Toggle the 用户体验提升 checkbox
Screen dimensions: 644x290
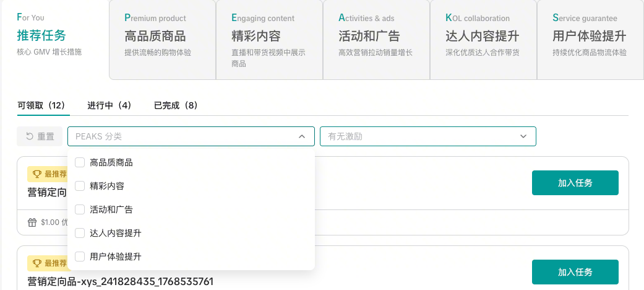tap(80, 257)
